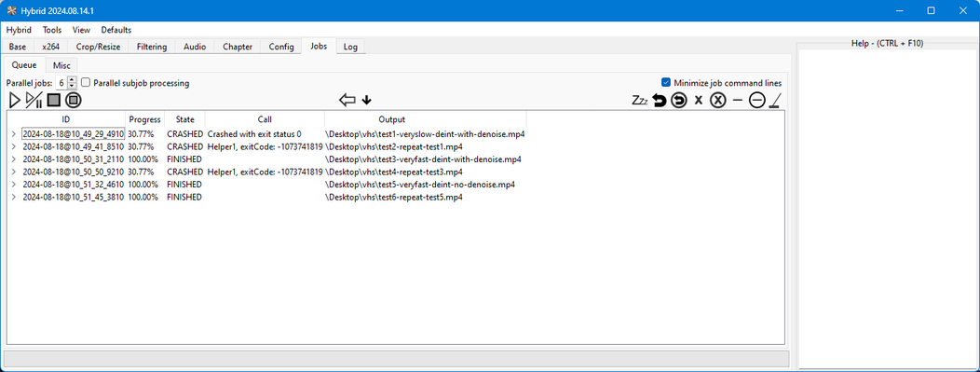
Task: Select output test1-veryslow-deint-with-denoise.mp4
Action: point(425,134)
